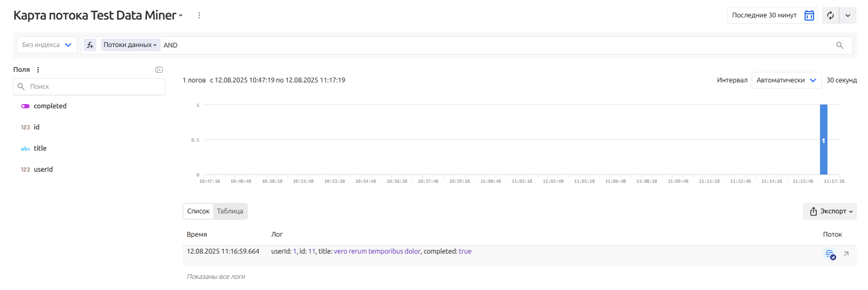Image resolution: width=868 pixels, height=290 pixels.
Task: Open the Автоматически interval dropdown
Action: pyautogui.click(x=786, y=80)
